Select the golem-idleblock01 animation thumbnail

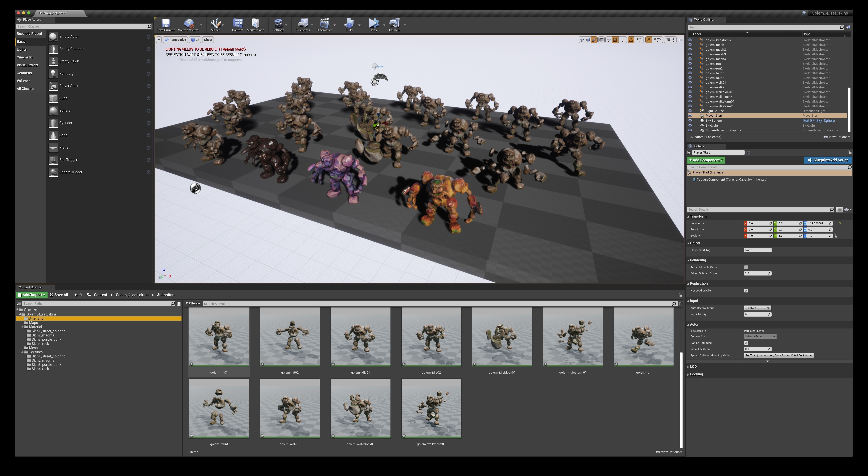(502, 337)
